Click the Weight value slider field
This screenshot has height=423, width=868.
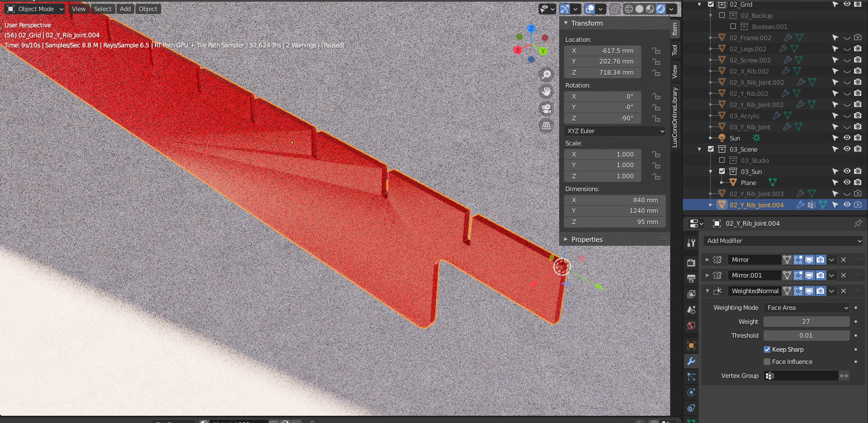click(806, 322)
